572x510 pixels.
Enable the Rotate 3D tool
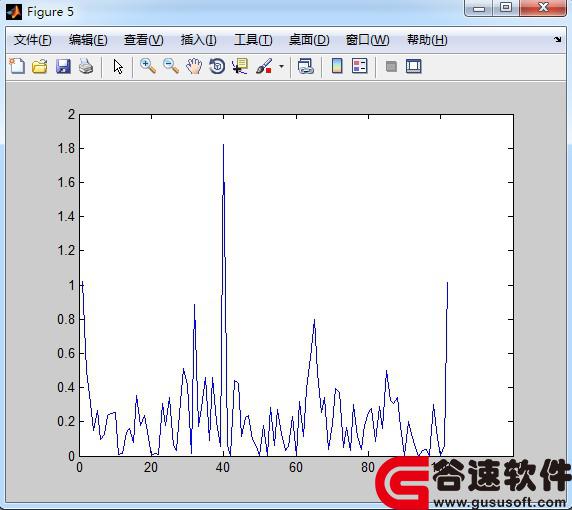point(217,66)
